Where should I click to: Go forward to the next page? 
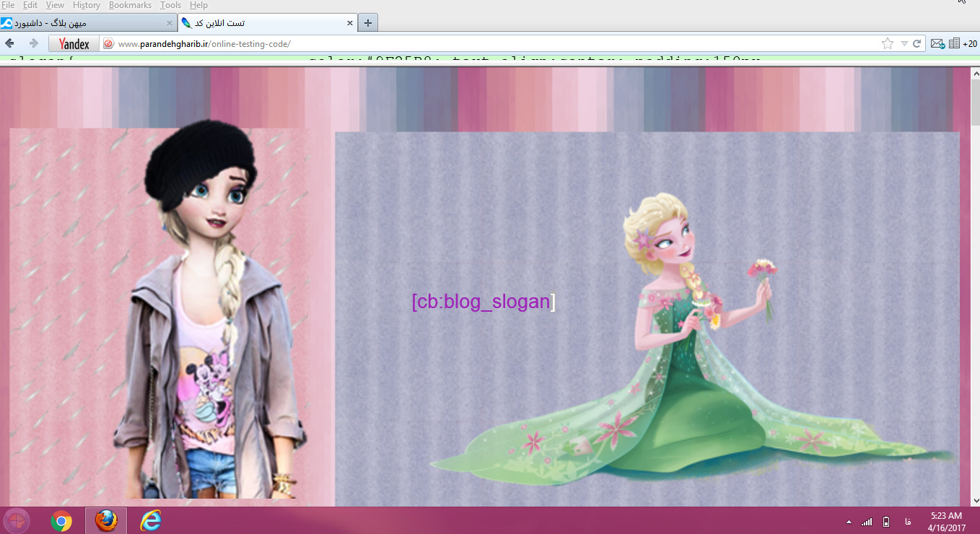pos(32,43)
